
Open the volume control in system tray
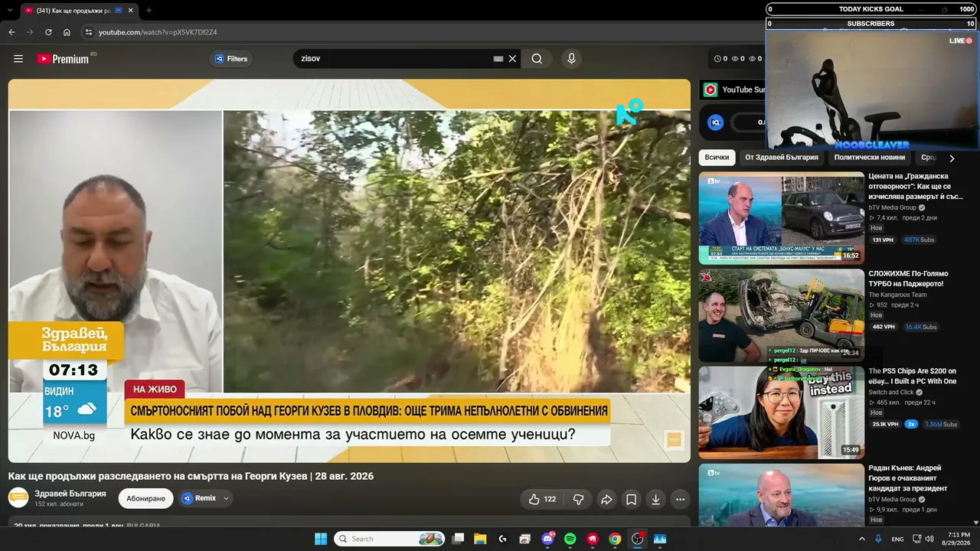pyautogui.click(x=929, y=539)
